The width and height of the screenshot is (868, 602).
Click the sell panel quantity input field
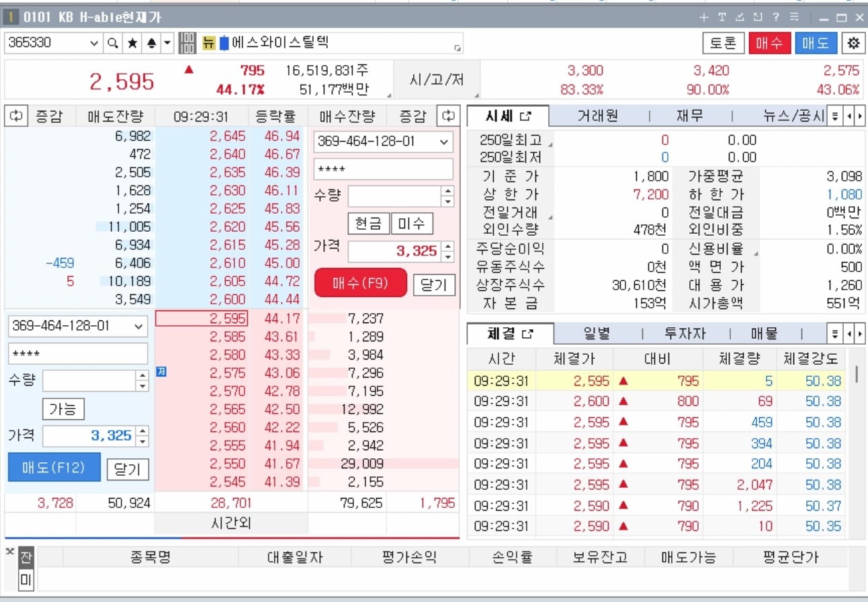[89, 381]
